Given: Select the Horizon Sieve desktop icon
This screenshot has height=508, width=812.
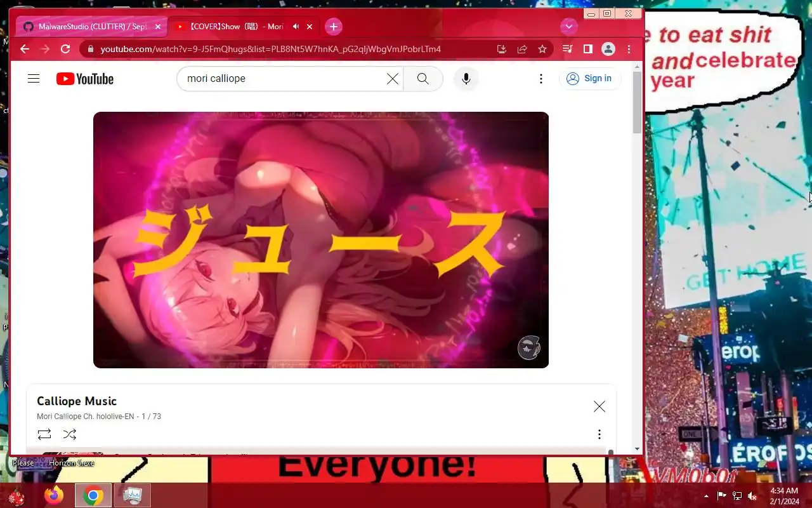Looking at the screenshot, I should 71,463.
